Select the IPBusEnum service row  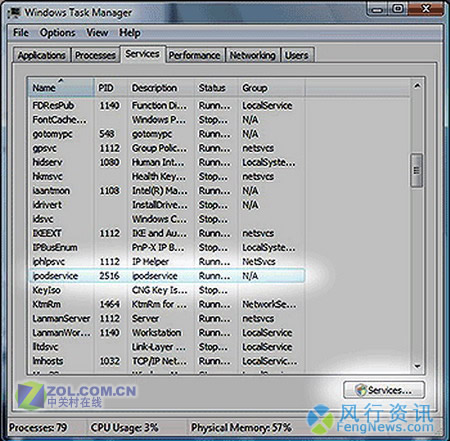pos(166,247)
